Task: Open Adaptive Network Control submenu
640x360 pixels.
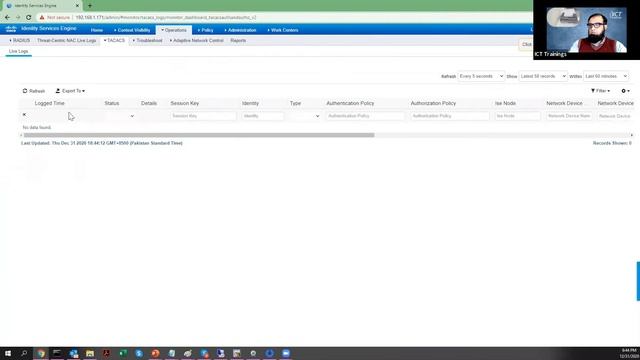Action: click(196, 41)
